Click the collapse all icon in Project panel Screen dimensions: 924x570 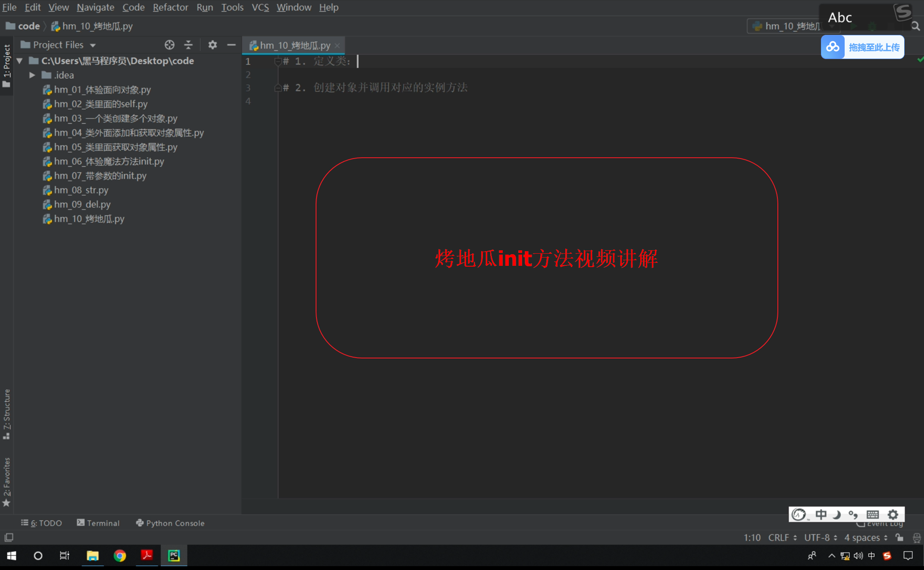pyautogui.click(x=188, y=45)
